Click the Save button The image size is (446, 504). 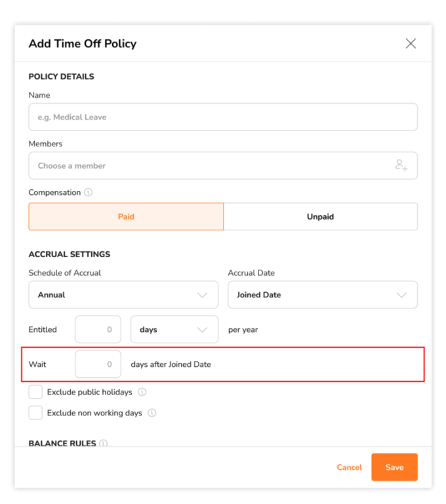coord(394,467)
